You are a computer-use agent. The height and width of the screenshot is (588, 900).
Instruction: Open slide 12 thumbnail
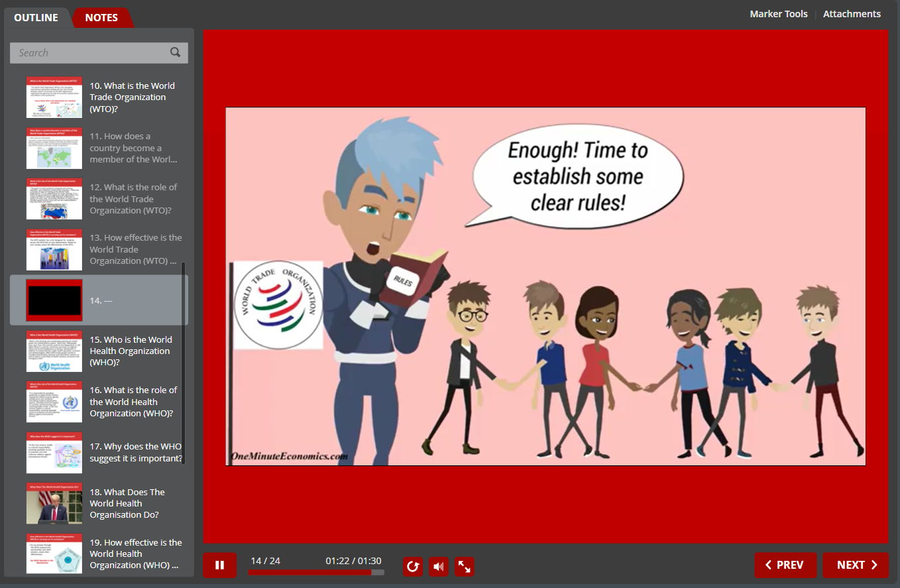coord(54,199)
